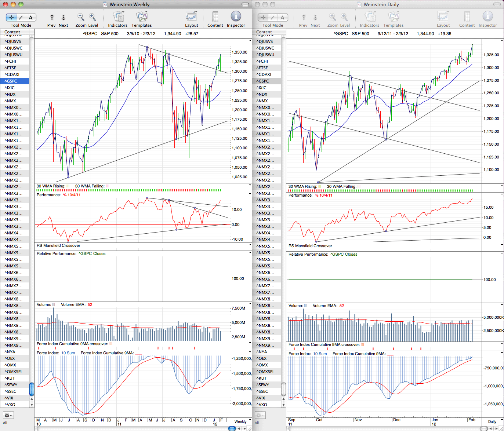Viewport: 504px width, 431px height.
Task: Select ^RUT in Weekly content list
Action: coord(15,378)
